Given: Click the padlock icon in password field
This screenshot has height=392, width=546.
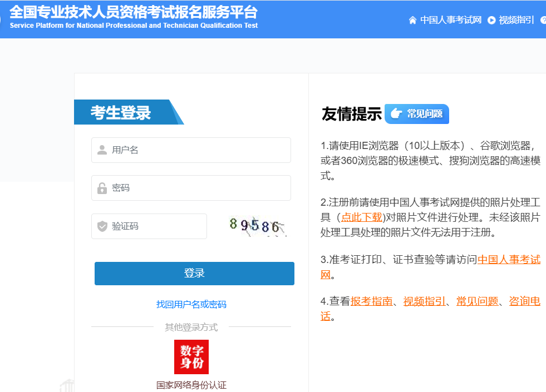Looking at the screenshot, I should [102, 188].
